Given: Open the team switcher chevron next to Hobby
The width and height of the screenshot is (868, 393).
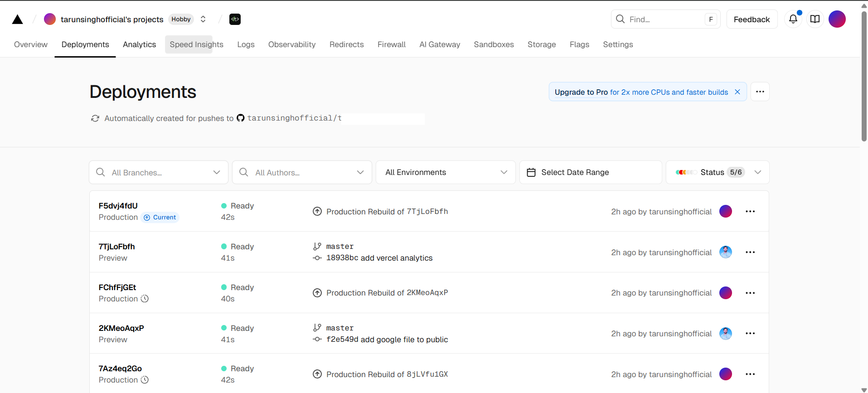Looking at the screenshot, I should 203,19.
